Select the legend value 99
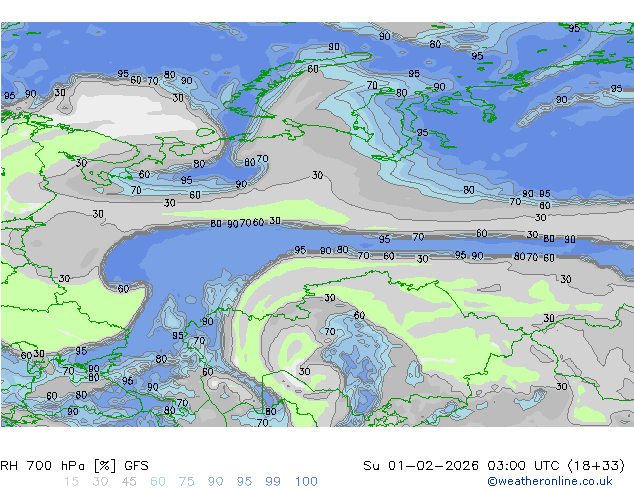This screenshot has width=634, height=490. (273, 482)
